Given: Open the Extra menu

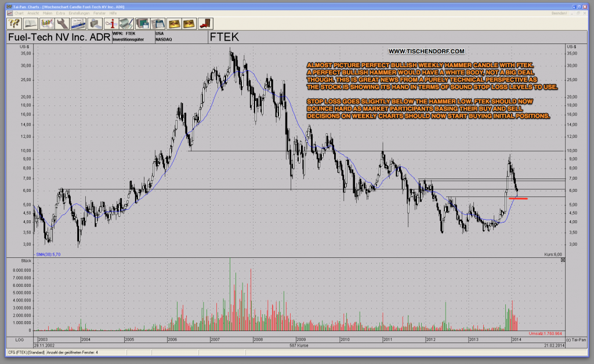Looking at the screenshot, I should pyautogui.click(x=61, y=13).
